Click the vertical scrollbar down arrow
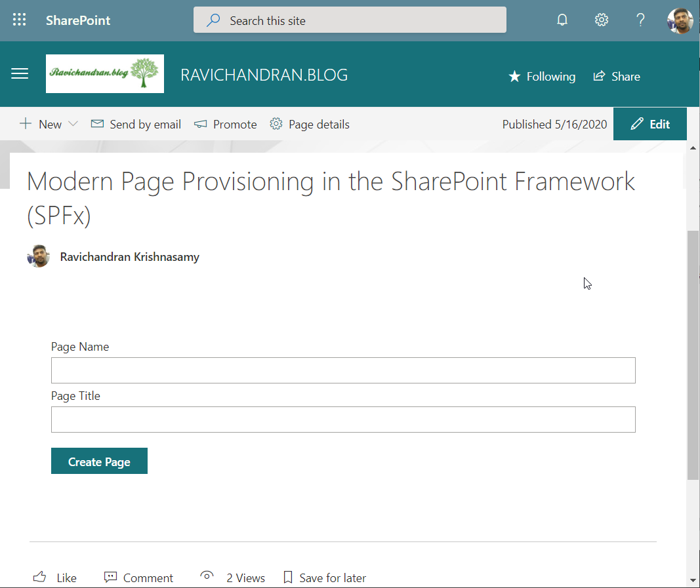 pyautogui.click(x=693, y=580)
